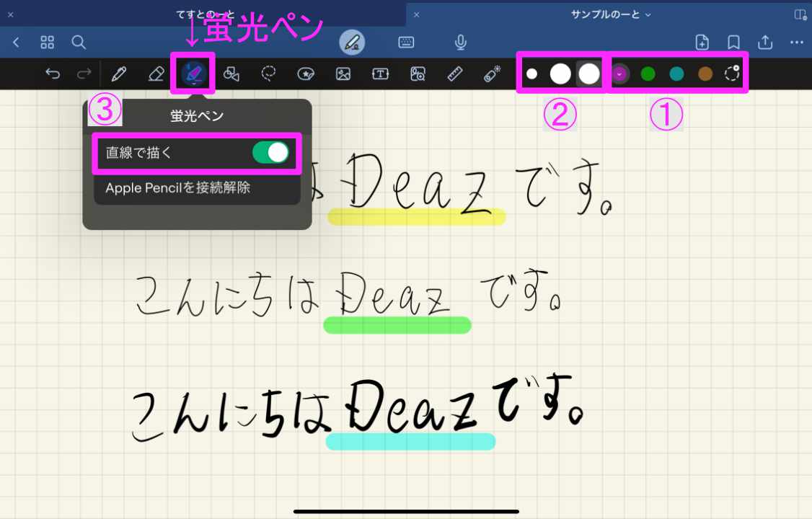
Task: Insert an image with the Photo tool
Action: [343, 74]
